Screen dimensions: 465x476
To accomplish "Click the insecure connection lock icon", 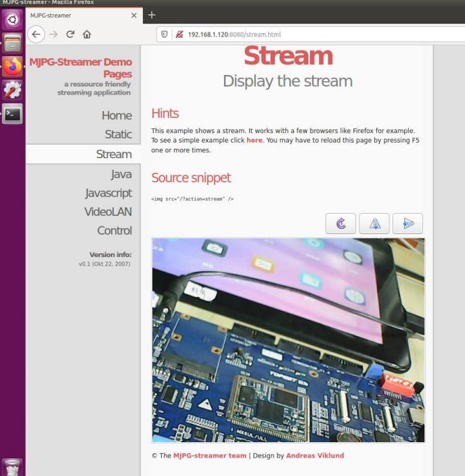I will pos(179,34).
